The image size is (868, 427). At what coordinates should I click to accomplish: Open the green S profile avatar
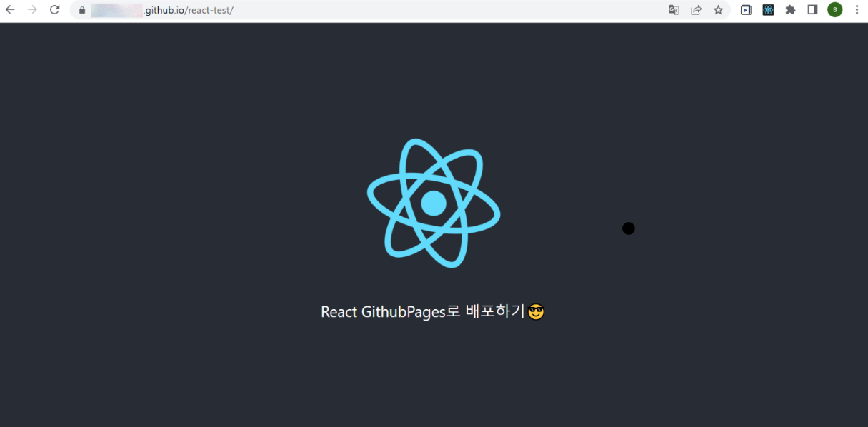[x=834, y=10]
